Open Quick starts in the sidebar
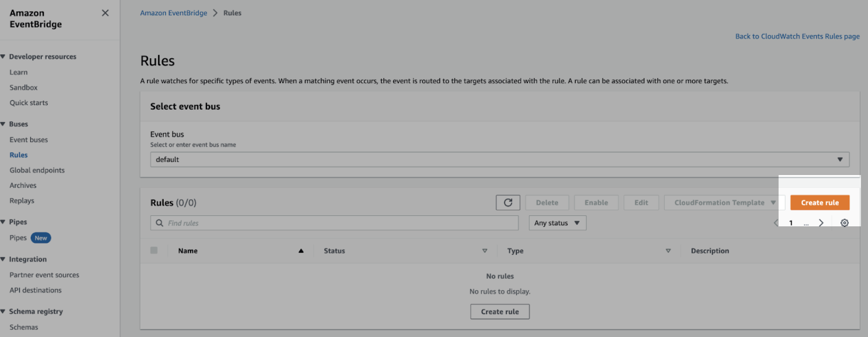Viewport: 868px width, 337px height. coord(29,103)
